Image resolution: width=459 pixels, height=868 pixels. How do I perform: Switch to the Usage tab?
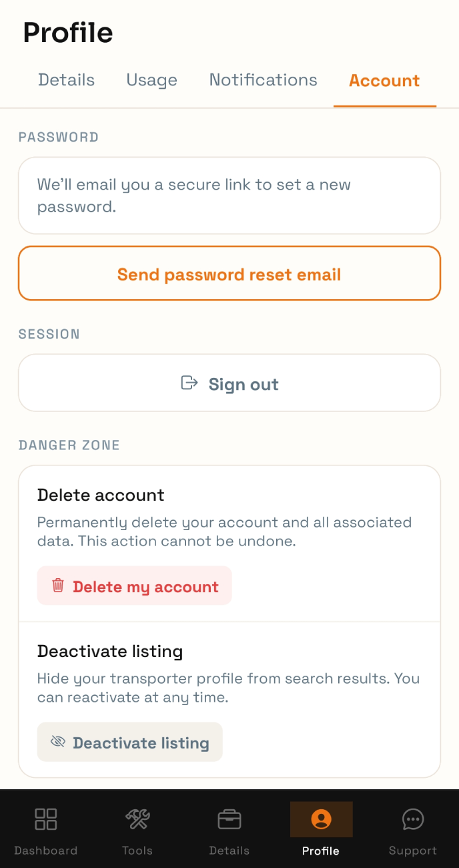(x=151, y=80)
